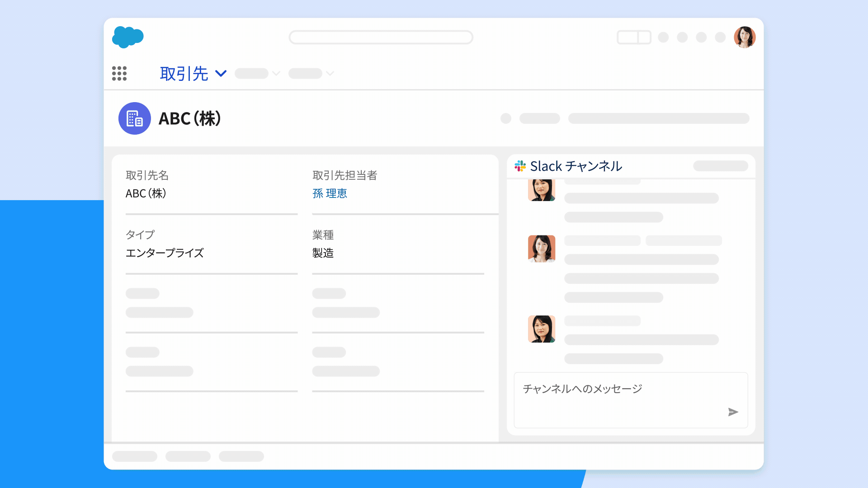Expand the 取引先 tab dropdown chevron

[221, 73]
